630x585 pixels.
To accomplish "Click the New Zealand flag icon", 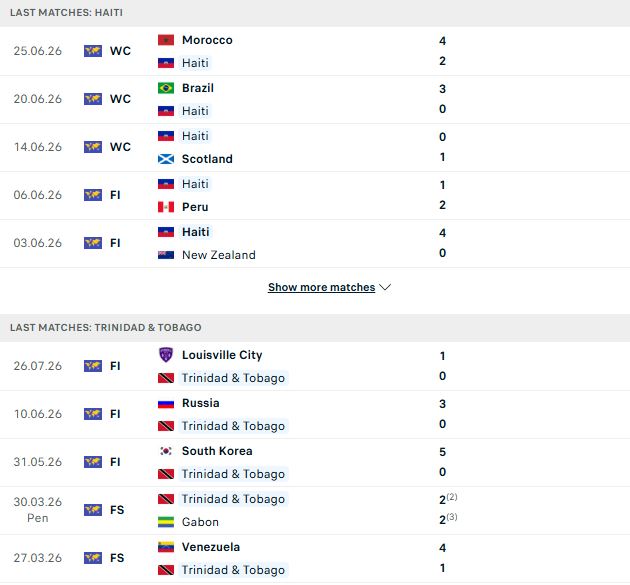I will tap(166, 255).
